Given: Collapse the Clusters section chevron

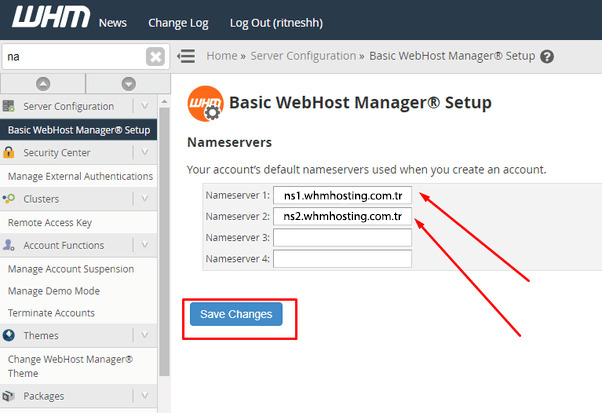Looking at the screenshot, I should 145,198.
